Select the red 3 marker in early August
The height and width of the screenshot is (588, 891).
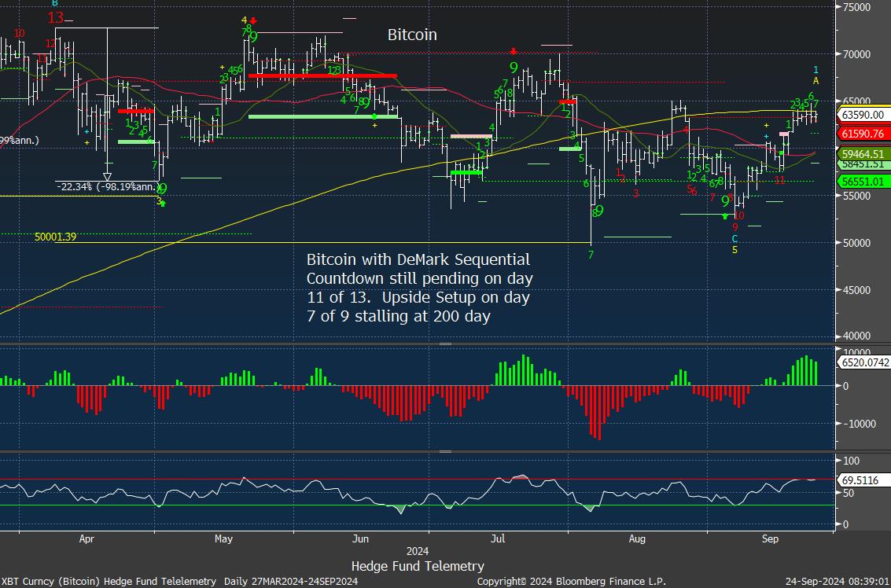coord(636,193)
